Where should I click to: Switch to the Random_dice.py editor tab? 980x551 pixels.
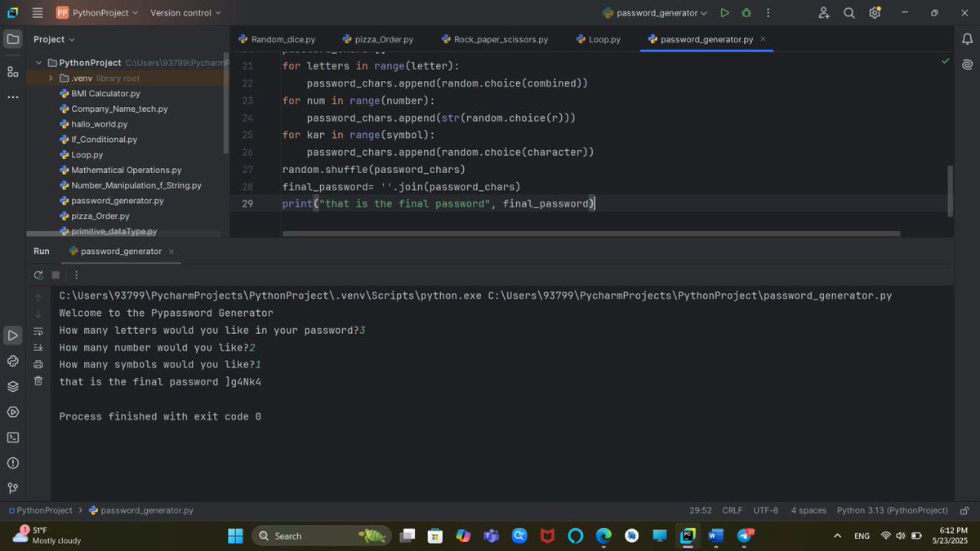pos(277,39)
